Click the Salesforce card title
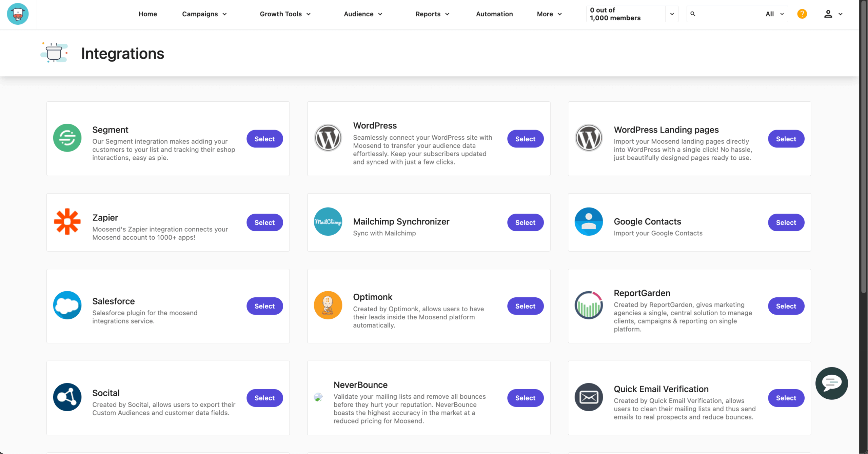 (113, 301)
